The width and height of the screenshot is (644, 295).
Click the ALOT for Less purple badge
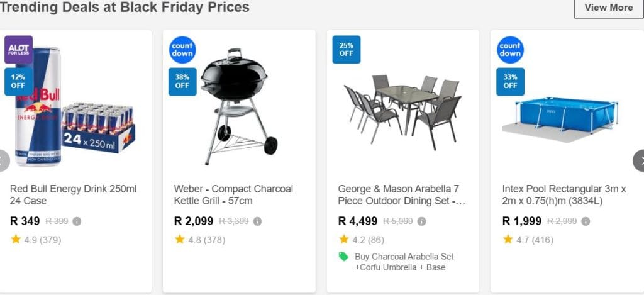pyautogui.click(x=18, y=49)
